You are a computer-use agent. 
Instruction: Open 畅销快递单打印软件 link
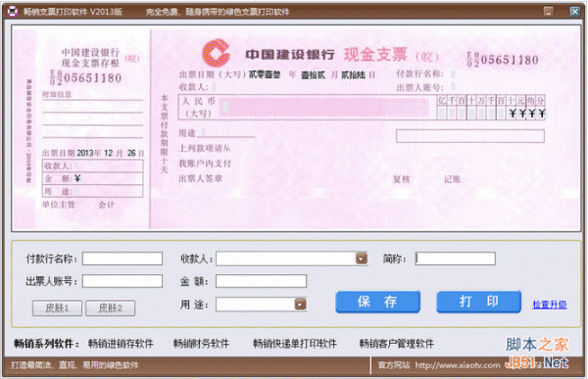295,344
